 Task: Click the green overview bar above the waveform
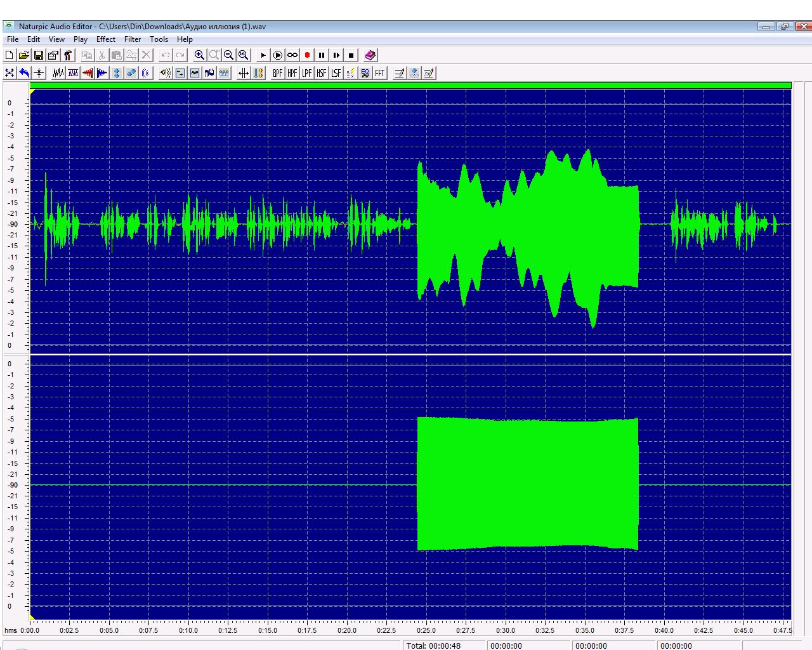[410, 85]
